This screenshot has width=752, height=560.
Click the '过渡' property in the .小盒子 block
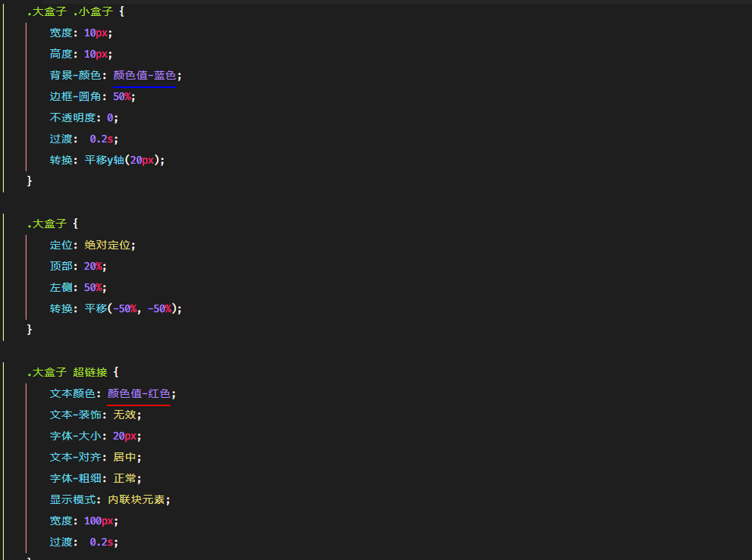[x=61, y=139]
